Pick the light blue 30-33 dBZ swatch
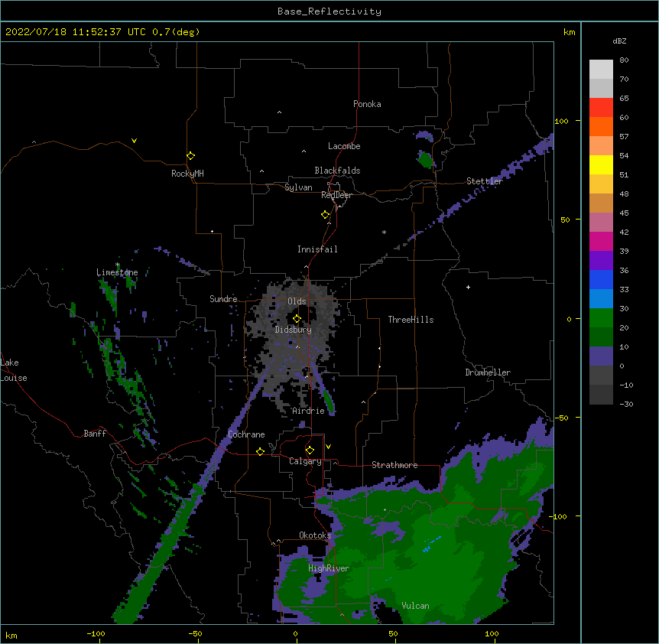The image size is (659, 644). 601,299
